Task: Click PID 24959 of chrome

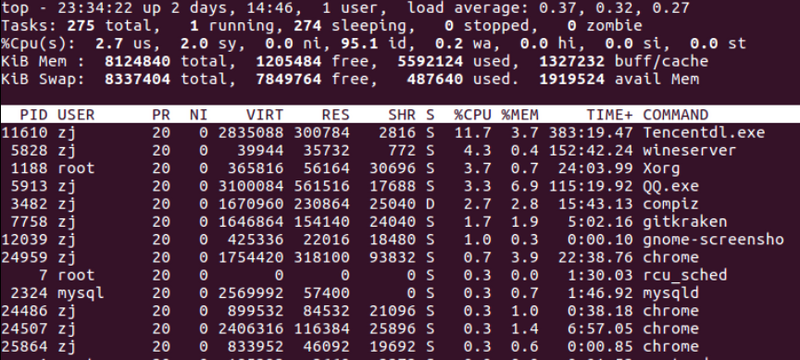Action: coord(24,258)
